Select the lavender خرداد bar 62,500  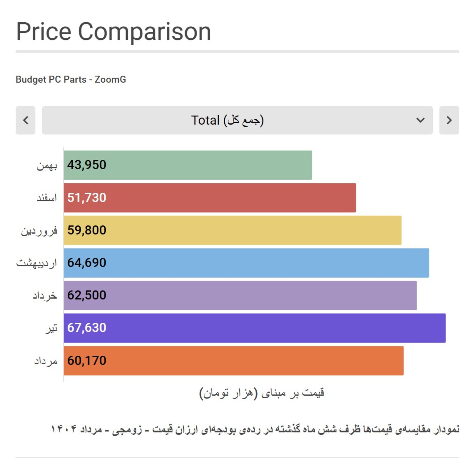pos(240,295)
